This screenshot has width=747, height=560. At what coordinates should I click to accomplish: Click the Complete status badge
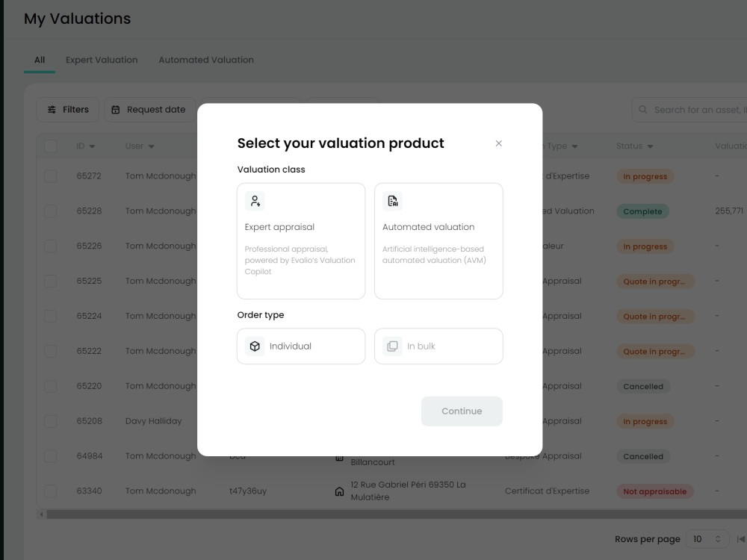click(x=642, y=211)
